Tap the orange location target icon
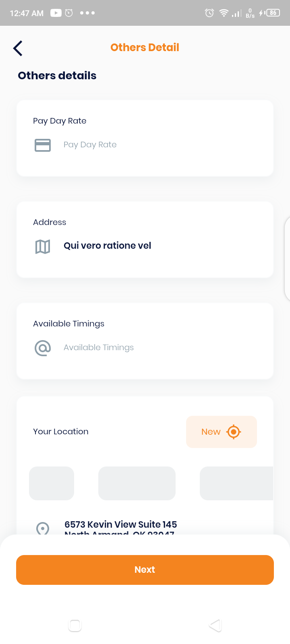 click(234, 432)
